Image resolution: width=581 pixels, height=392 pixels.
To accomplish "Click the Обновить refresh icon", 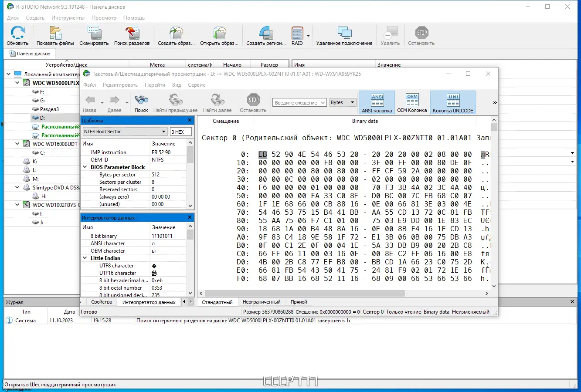I will [x=18, y=33].
